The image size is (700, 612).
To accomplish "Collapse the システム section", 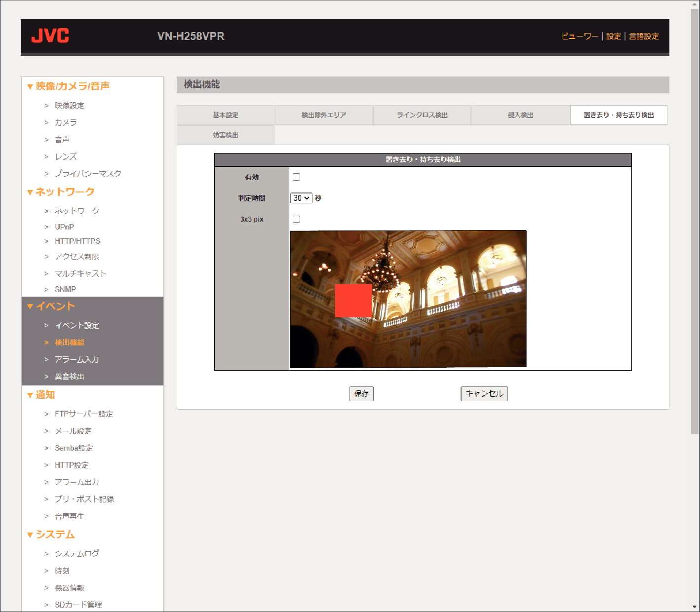I will 51,535.
